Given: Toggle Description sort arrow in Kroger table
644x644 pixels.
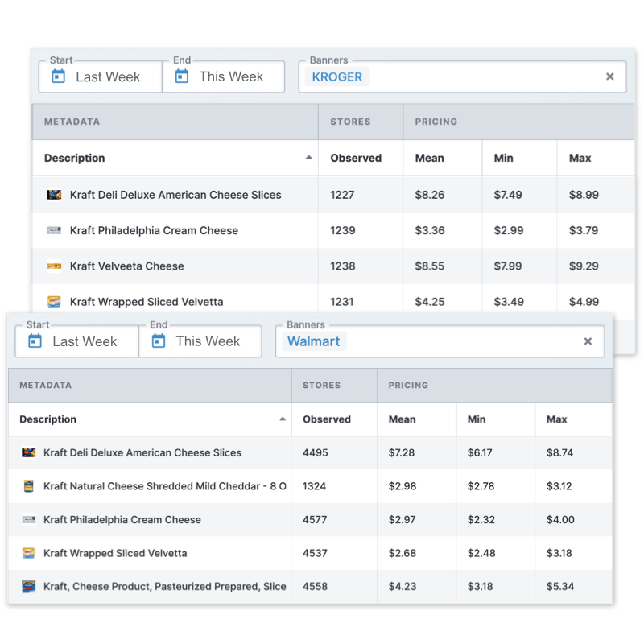Looking at the screenshot, I should tap(309, 157).
